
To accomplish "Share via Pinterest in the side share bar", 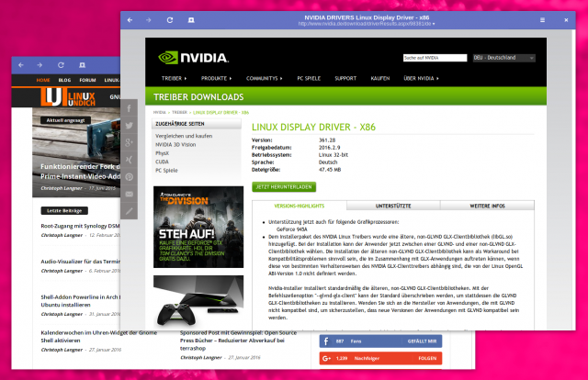I will point(129,177).
